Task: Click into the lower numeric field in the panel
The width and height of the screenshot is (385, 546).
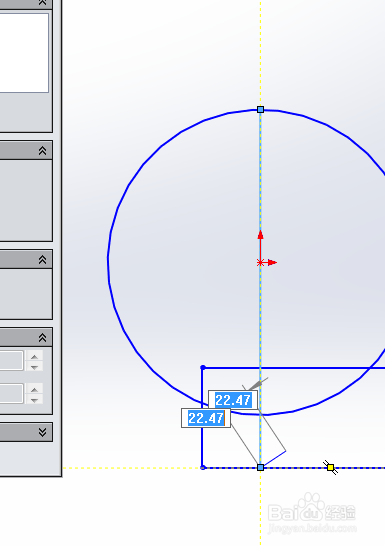Action: 11,393
